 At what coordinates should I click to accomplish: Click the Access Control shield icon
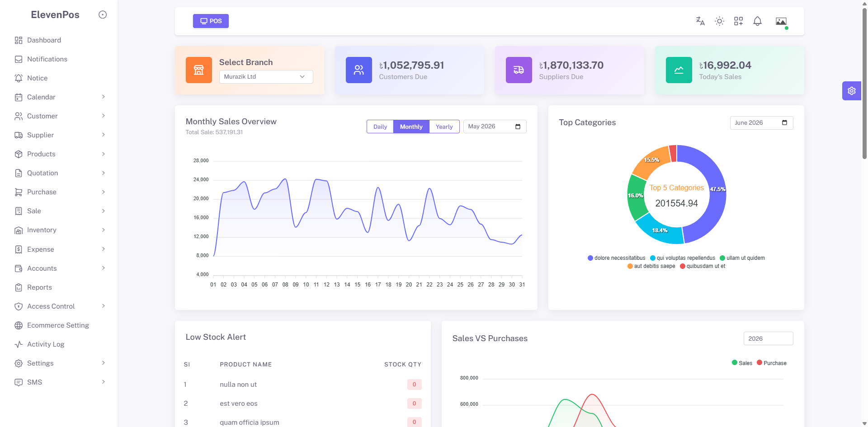coord(19,306)
